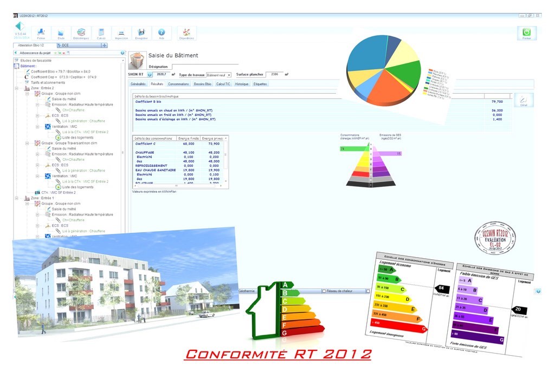This screenshot has height=392, width=555.
Task: Click first green arrow icon in Arborescence bar
Action: coord(56,53)
